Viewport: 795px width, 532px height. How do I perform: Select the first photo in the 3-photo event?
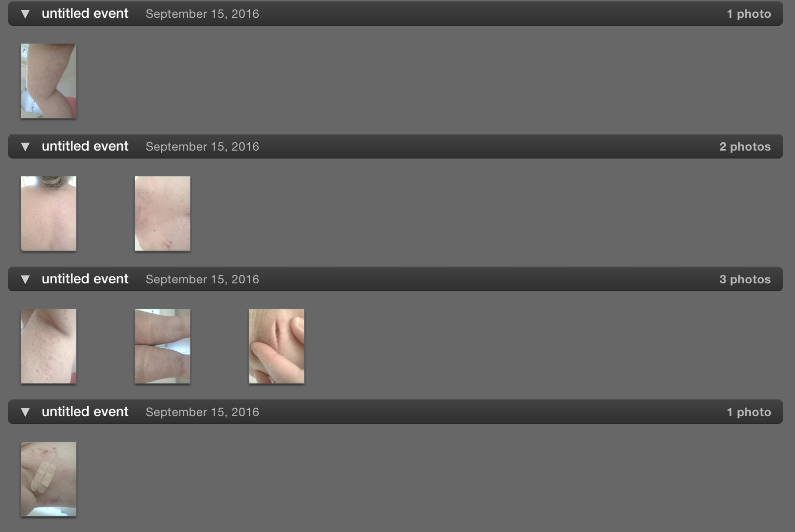pyautogui.click(x=49, y=346)
